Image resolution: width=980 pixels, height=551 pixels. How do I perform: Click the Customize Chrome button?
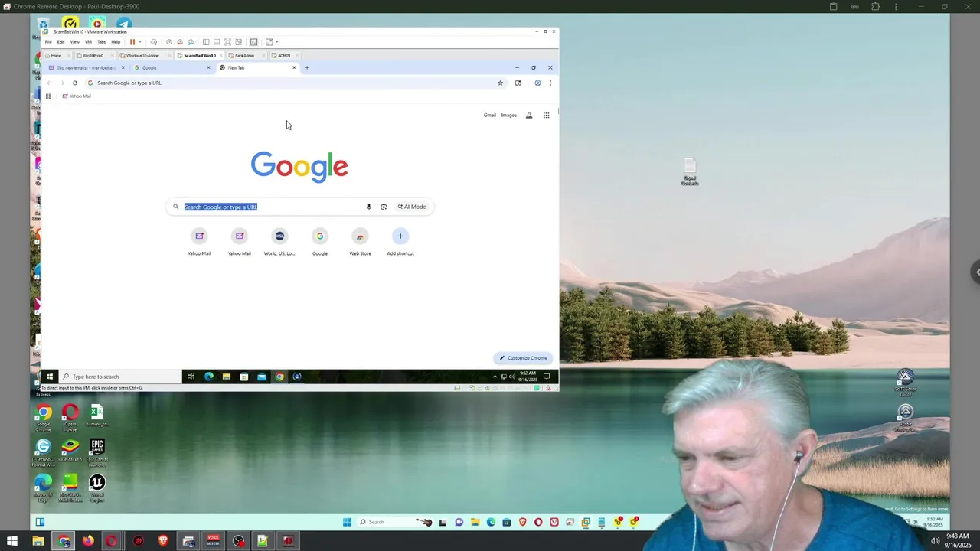(x=524, y=358)
